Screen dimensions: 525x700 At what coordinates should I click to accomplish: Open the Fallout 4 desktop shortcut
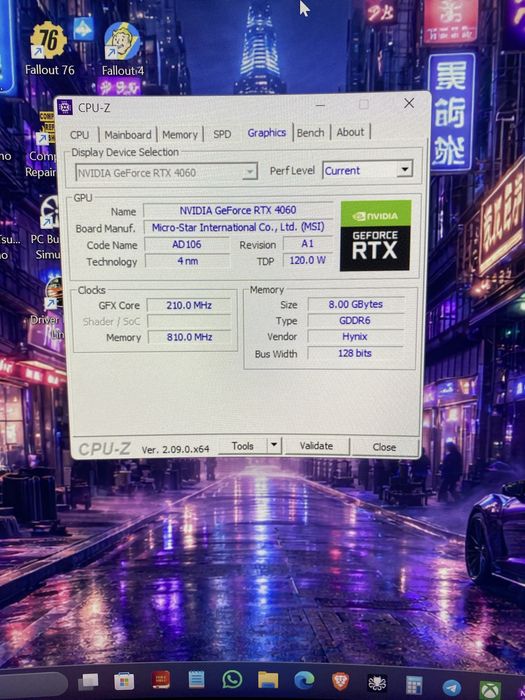tap(122, 48)
